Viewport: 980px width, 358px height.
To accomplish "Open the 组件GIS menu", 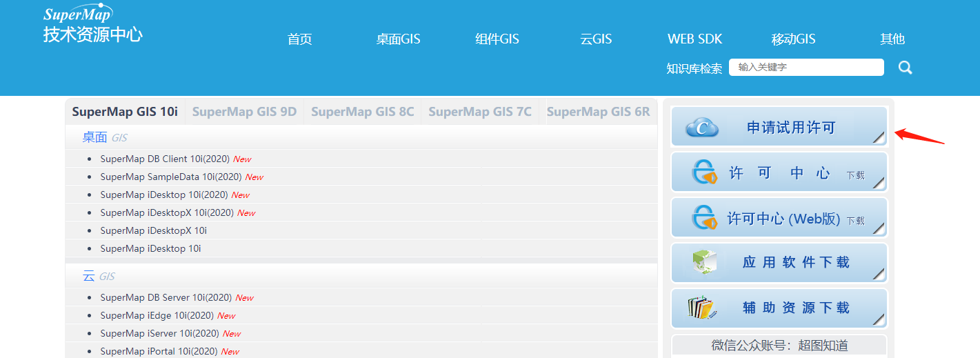I will (x=497, y=39).
